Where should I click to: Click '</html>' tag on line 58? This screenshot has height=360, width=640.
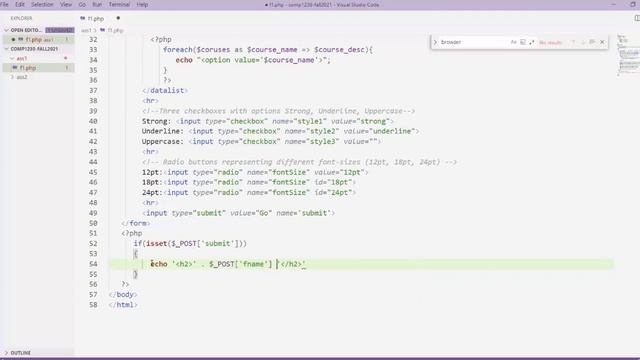tap(123, 304)
